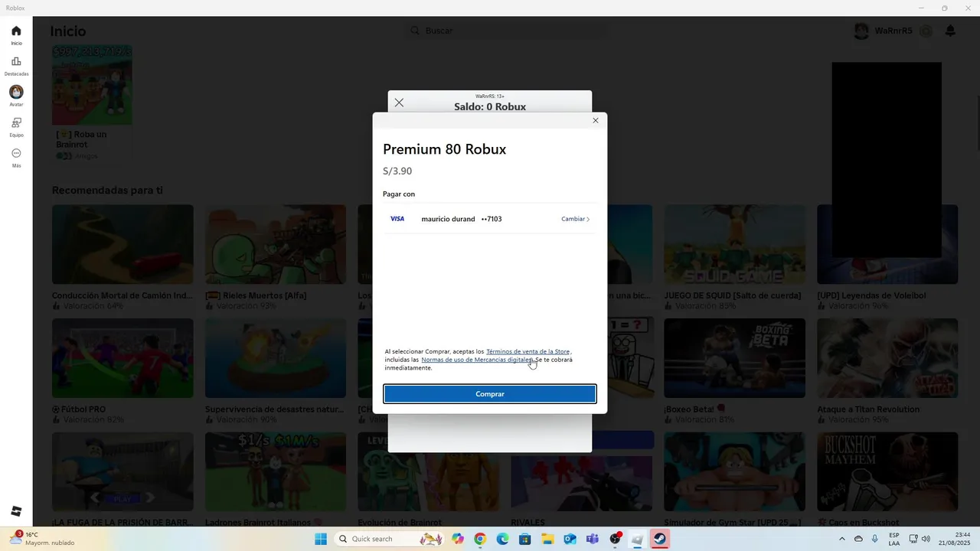Open Supervivencia de desastres game thumbnail

(x=276, y=358)
